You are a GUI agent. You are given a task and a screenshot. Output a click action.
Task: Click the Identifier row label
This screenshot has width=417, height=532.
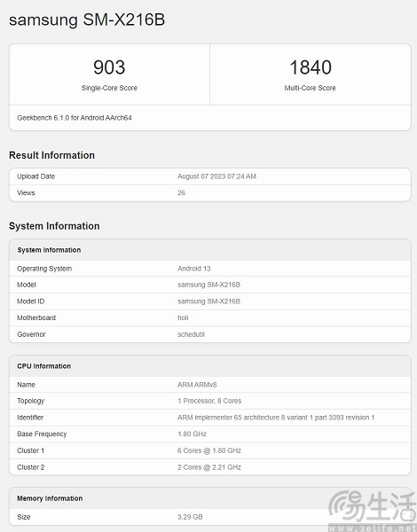[30, 418]
